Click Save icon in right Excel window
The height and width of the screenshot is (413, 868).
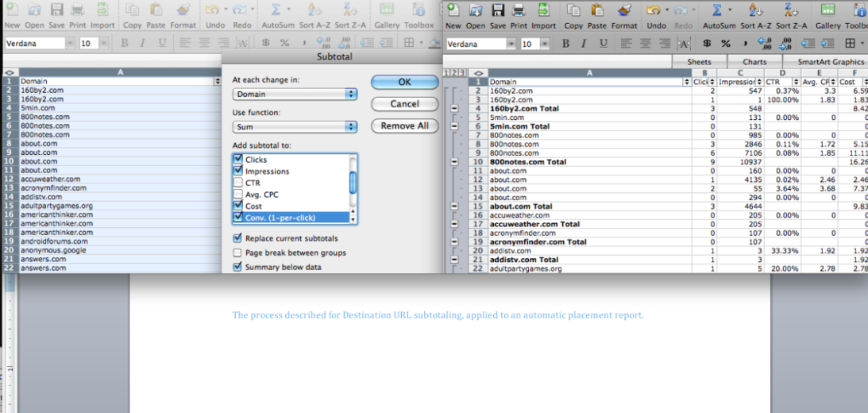click(x=498, y=10)
